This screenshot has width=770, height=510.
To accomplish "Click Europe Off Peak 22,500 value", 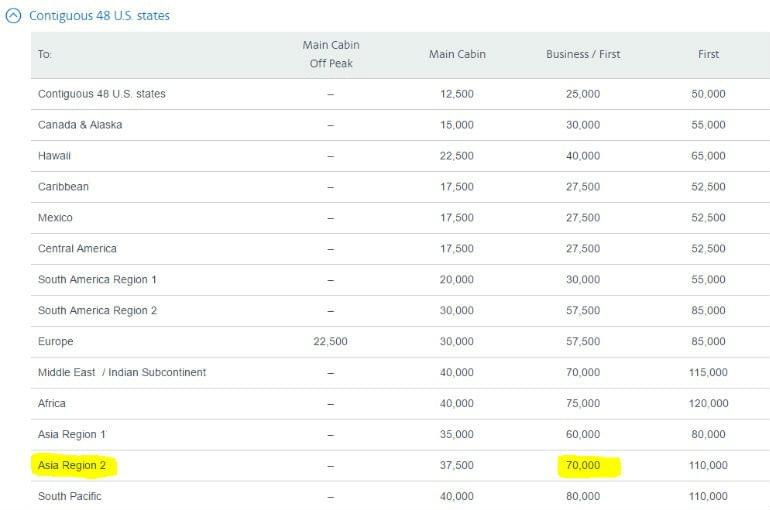I will coord(330,341).
